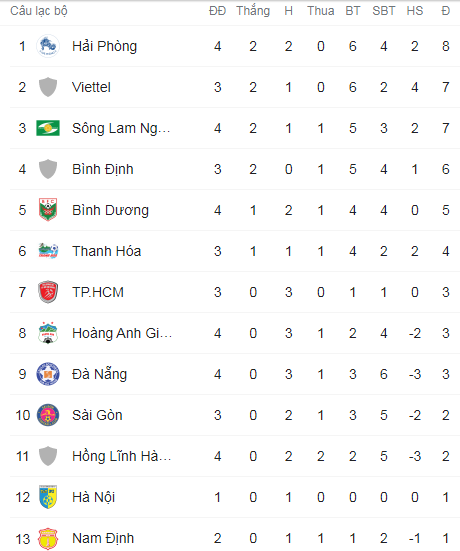Click the TP.HCM red shield logo
The width and height of the screenshot is (460, 551).
click(48, 292)
